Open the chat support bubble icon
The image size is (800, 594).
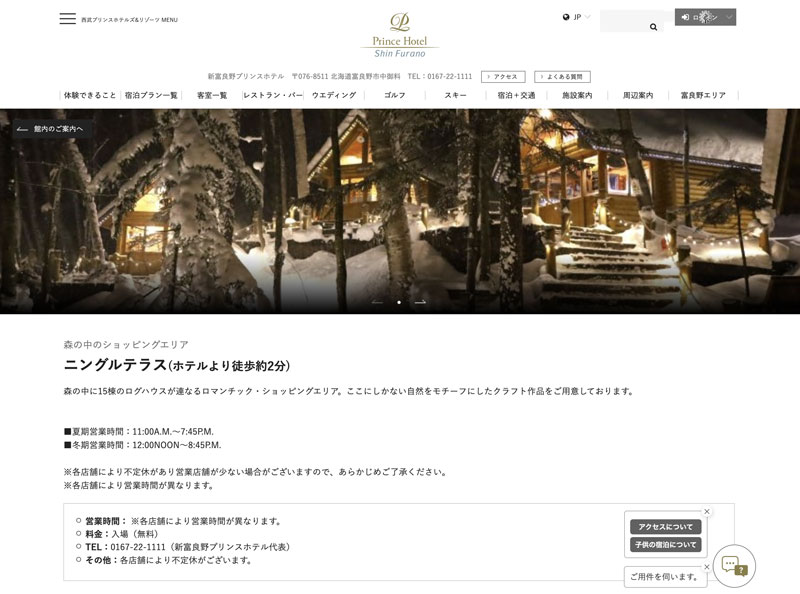click(734, 565)
